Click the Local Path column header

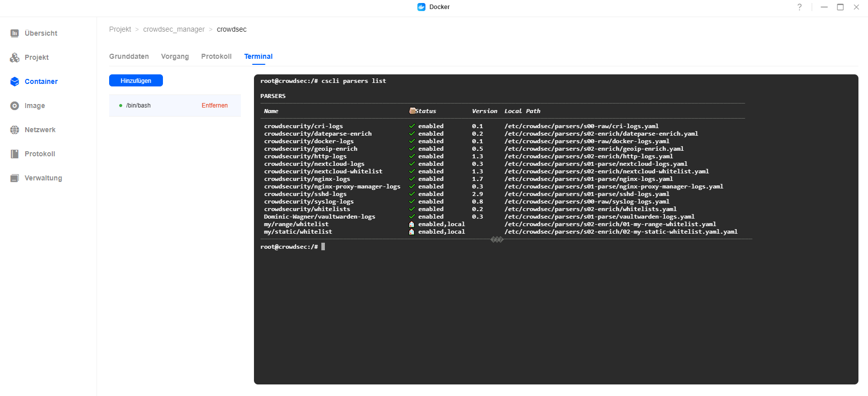tap(523, 111)
